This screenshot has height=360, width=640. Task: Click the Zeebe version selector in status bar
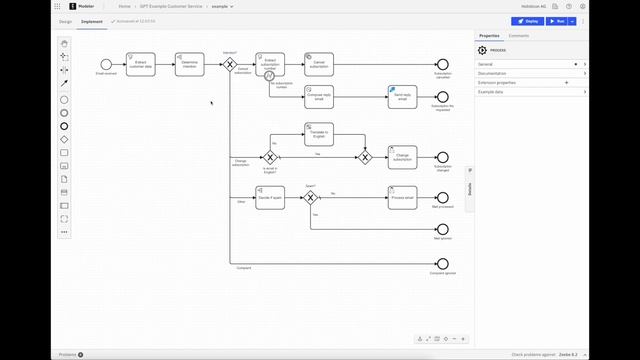[x=568, y=355]
